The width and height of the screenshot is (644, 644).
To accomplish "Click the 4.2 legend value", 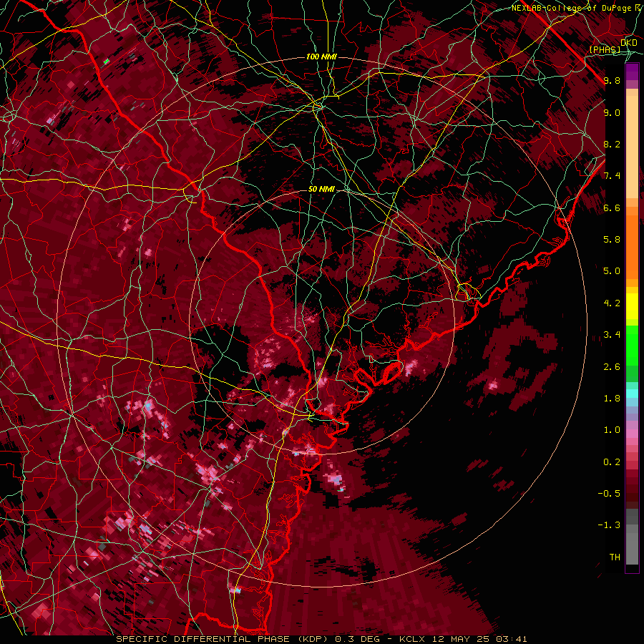I will 612,303.
